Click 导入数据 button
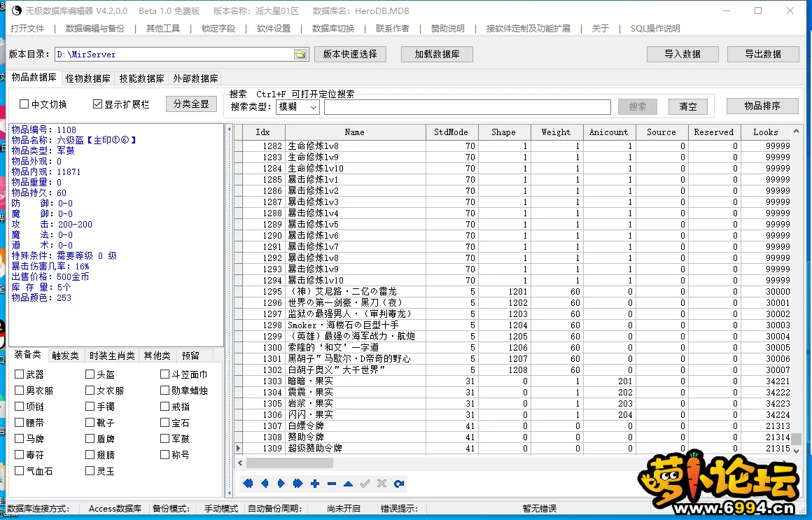The width and height of the screenshot is (812, 520). tap(682, 54)
